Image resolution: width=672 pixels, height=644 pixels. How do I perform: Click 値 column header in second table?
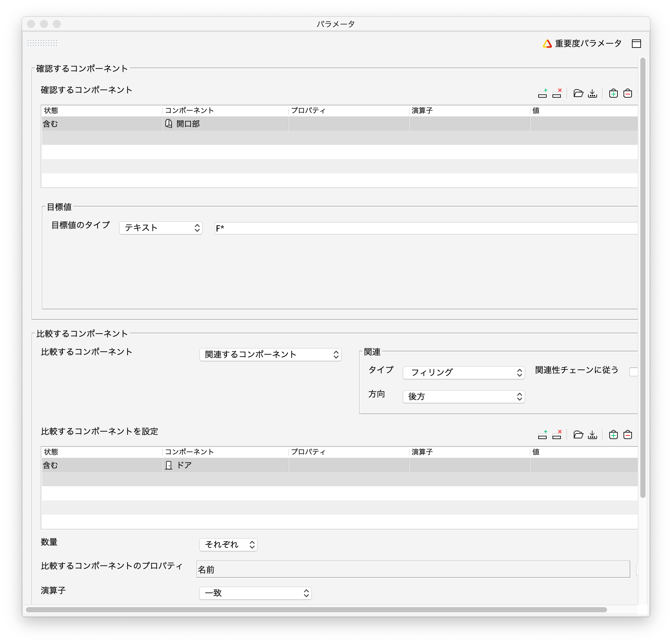click(584, 452)
